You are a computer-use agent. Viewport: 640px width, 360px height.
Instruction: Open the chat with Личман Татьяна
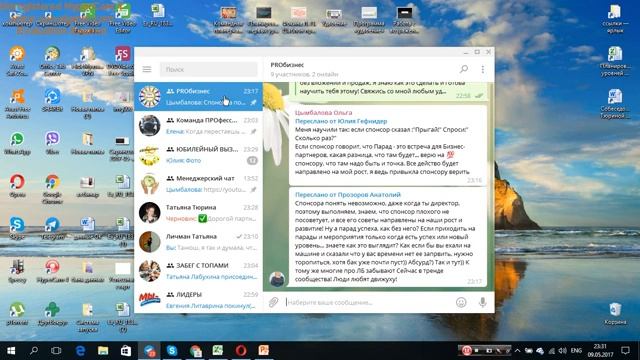[x=198, y=241]
